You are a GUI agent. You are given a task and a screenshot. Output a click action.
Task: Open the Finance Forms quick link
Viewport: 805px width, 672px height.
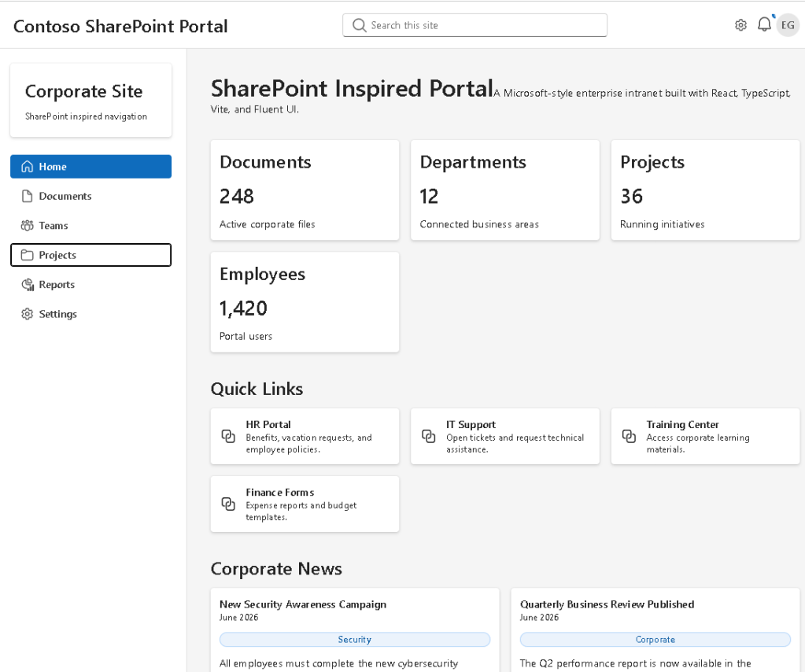tap(305, 504)
